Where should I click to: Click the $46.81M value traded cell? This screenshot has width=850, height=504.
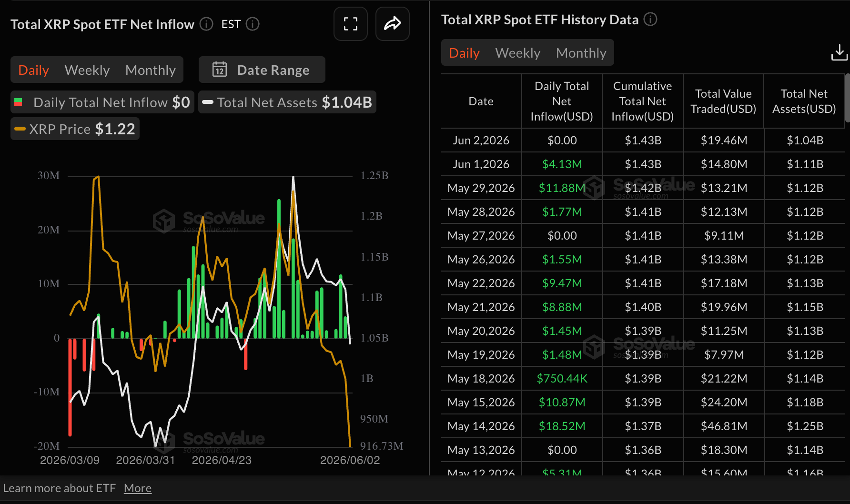pos(724,426)
